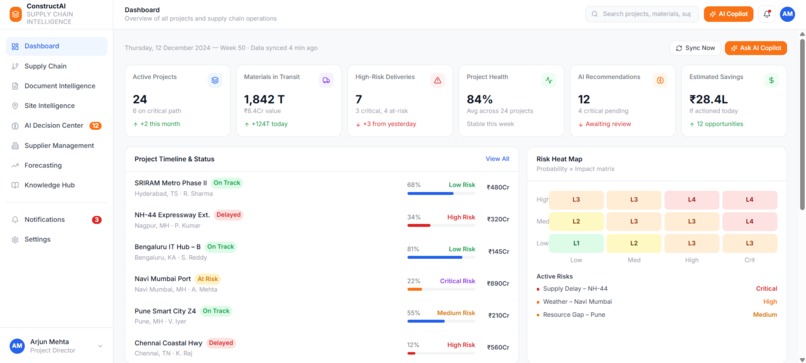Viewport: 806px width, 363px height.
Task: Click the search magnifier icon
Action: (595, 14)
